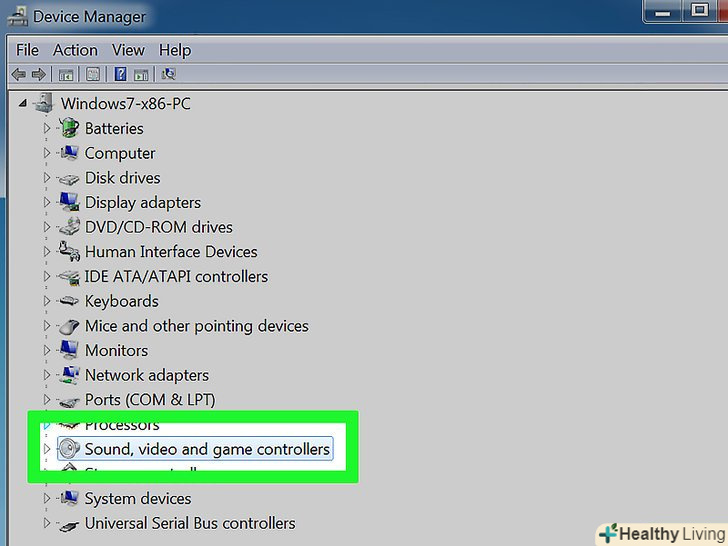Click the speaker icon for Sound controllers

coord(69,448)
